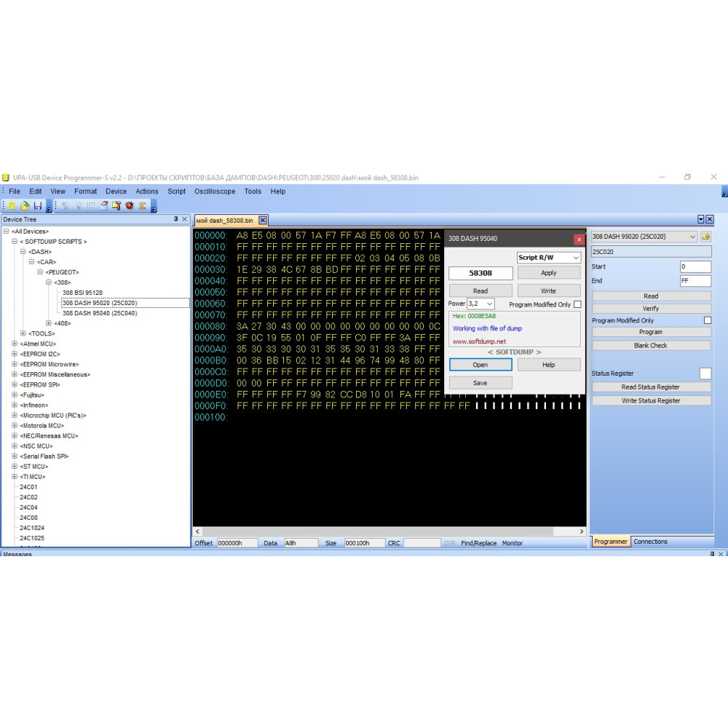Open the File menu
Viewport: 728px width, 728px height.
[x=15, y=191]
